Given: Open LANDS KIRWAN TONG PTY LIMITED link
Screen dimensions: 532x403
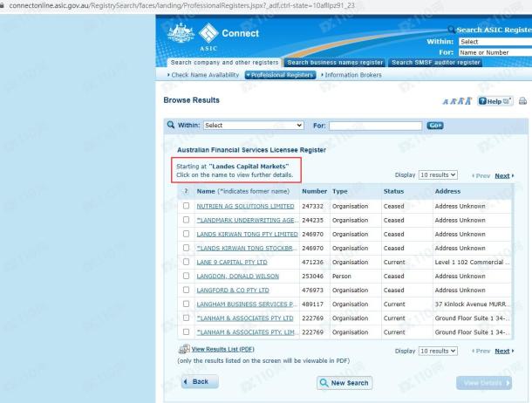Looking at the screenshot, I should pyautogui.click(x=247, y=234).
